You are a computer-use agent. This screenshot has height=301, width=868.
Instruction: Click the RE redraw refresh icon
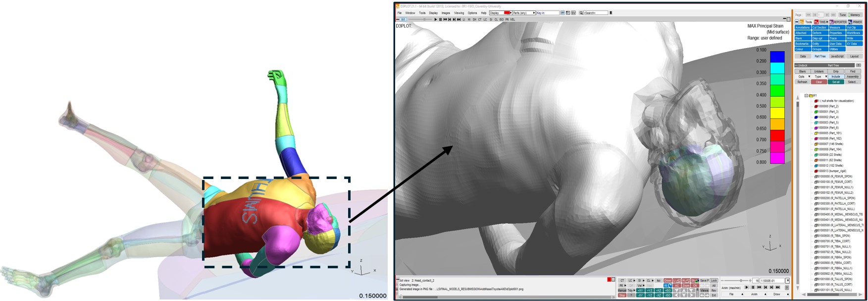(667, 286)
